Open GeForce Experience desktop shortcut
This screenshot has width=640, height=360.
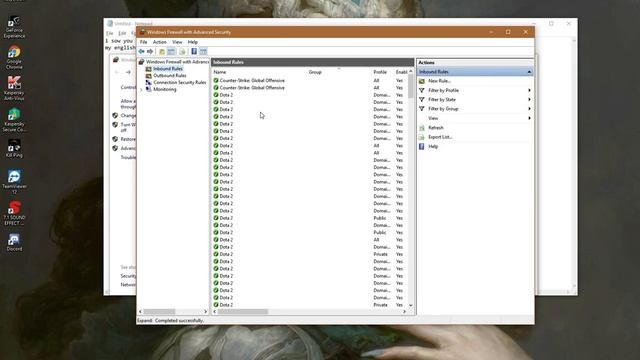click(x=14, y=27)
